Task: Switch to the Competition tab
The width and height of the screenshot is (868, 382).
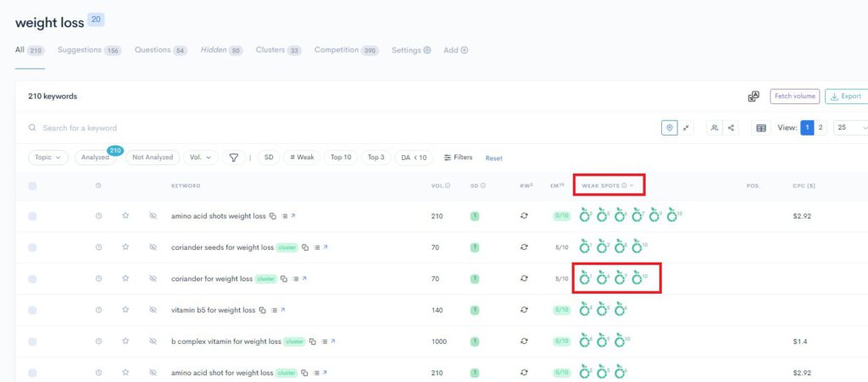Action: [347, 50]
